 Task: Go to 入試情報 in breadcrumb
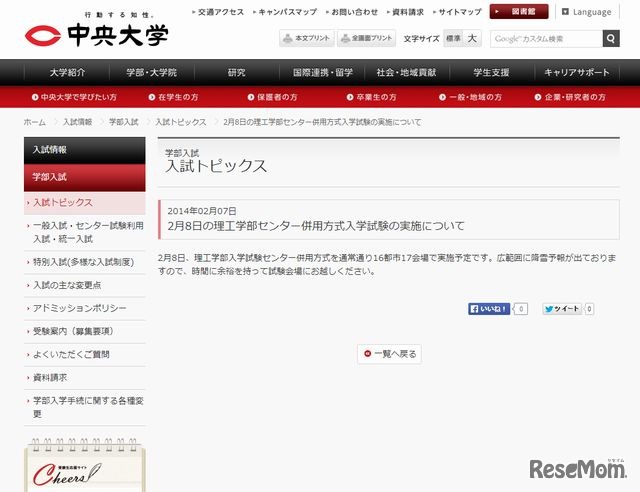77,122
